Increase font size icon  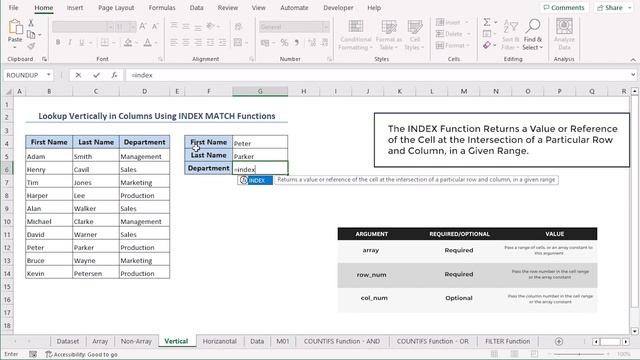142,27
